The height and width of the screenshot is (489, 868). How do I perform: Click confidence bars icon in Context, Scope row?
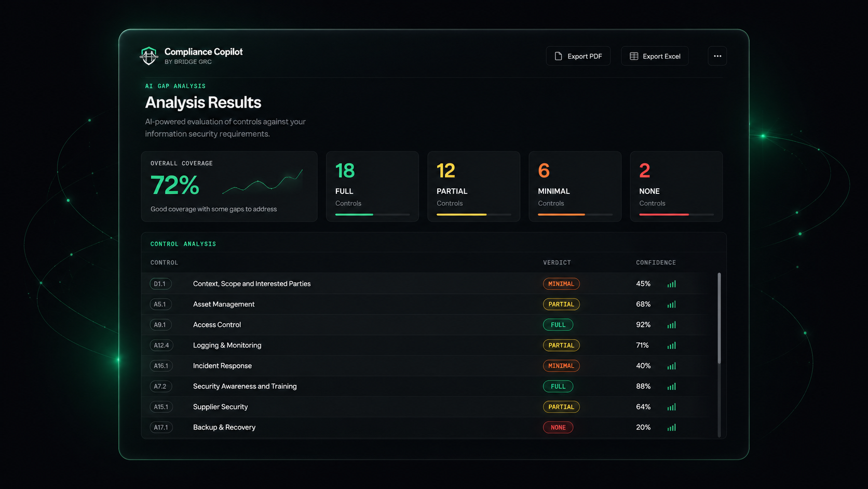coord(671,284)
